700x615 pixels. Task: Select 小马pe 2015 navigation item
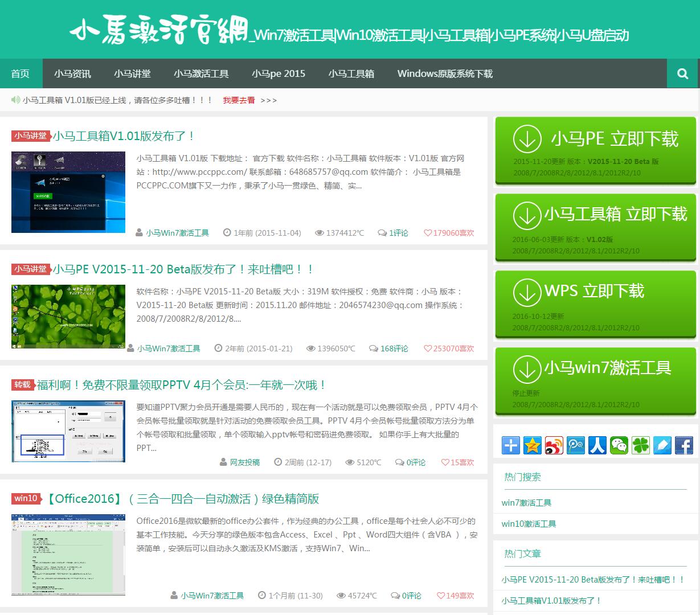coord(279,73)
